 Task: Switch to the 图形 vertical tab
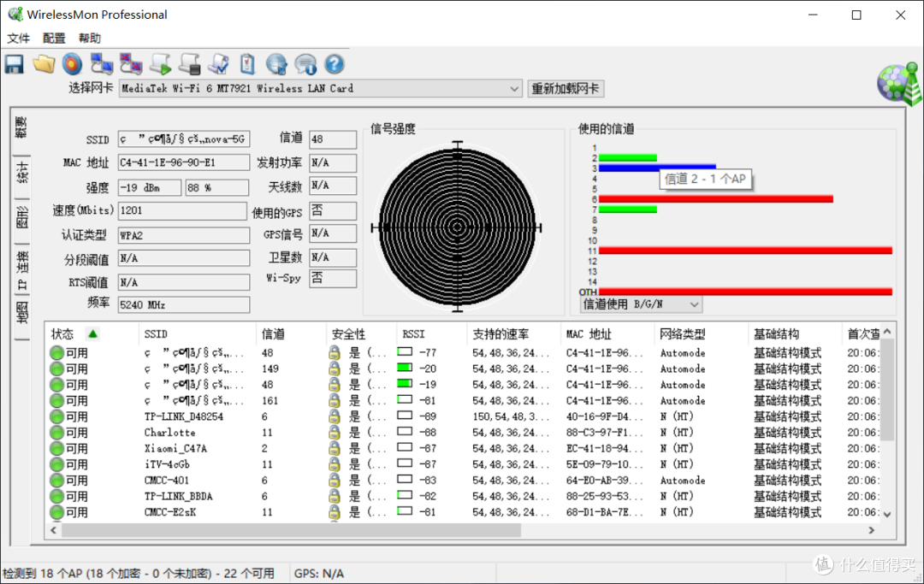(x=21, y=217)
